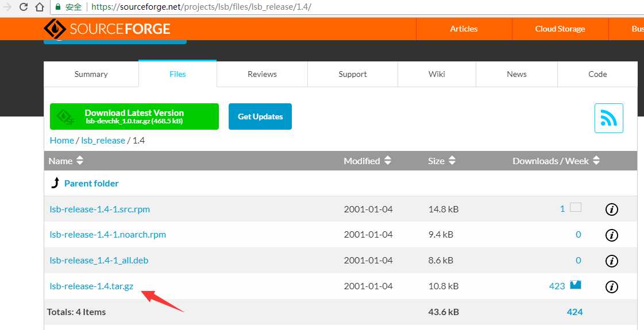Screen dimensions: 644x330
Task: Click the Totals: 4 Items text
Action: [x=76, y=312]
